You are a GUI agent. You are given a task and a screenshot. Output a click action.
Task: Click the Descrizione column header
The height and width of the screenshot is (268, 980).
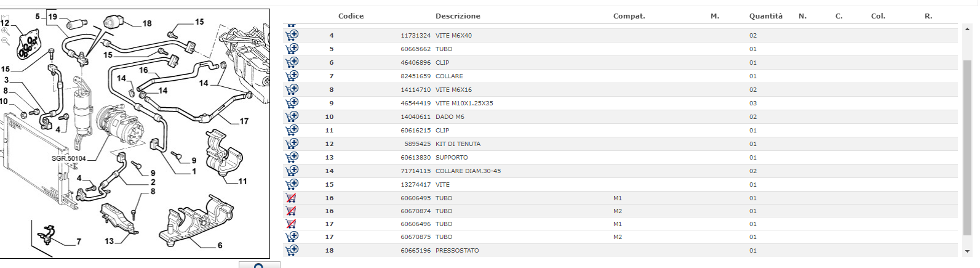(x=458, y=16)
